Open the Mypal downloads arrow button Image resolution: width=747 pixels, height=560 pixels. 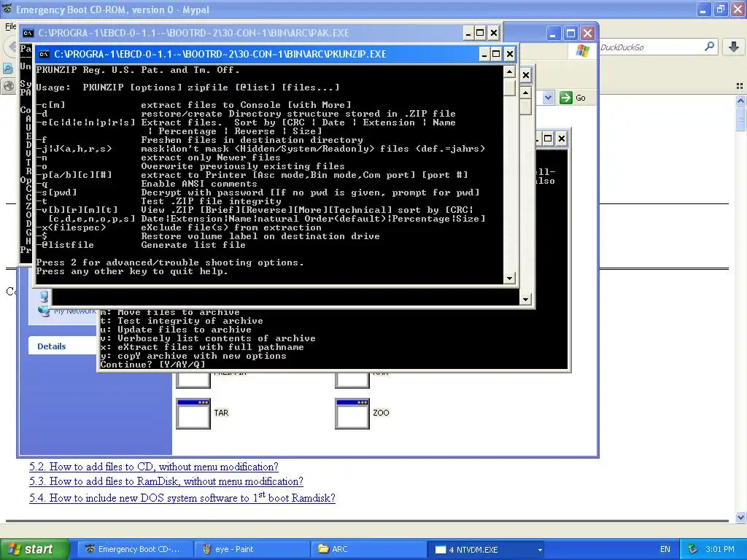(x=734, y=47)
